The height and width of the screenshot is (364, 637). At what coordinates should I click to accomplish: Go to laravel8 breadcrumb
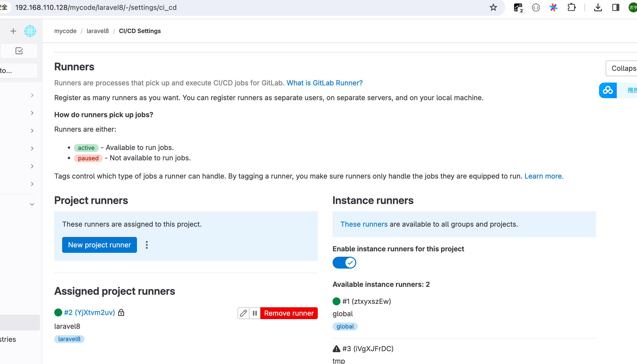[x=97, y=31]
